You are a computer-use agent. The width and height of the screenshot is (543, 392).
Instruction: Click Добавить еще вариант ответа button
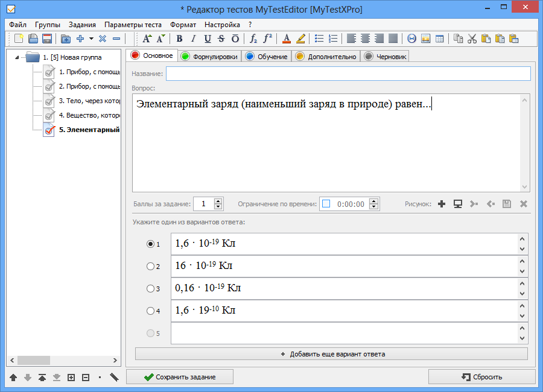point(331,354)
